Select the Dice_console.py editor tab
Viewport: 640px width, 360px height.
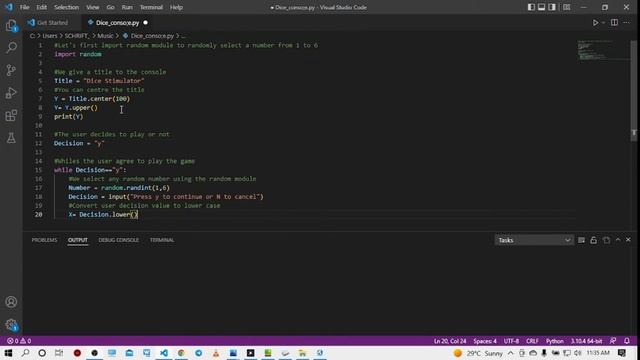(117, 23)
